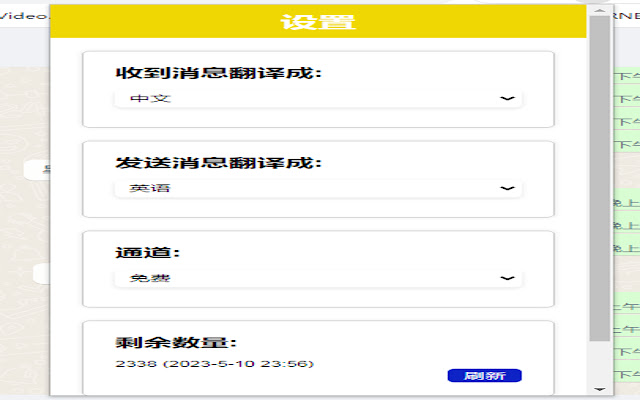Click the 发送消息翻译成 section label

click(x=219, y=163)
